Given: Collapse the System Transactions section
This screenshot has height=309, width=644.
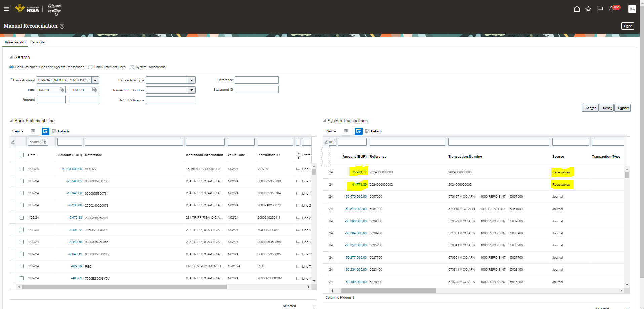Looking at the screenshot, I should tap(324, 121).
